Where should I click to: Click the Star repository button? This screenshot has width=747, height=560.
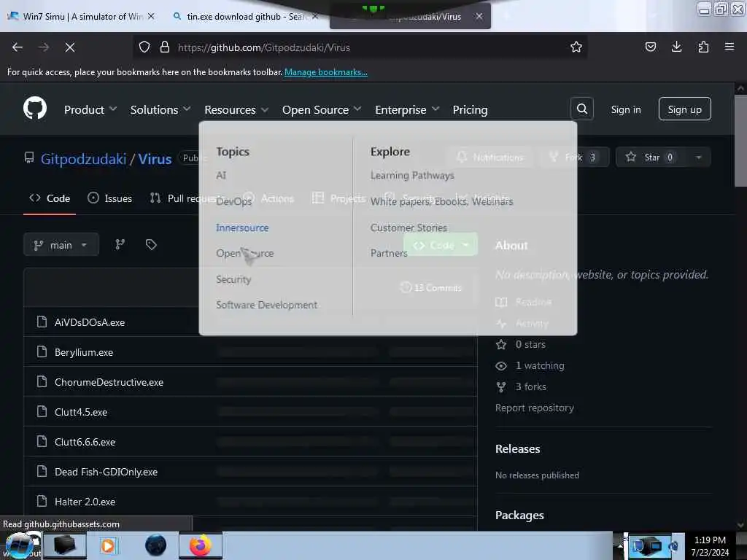pos(651,157)
